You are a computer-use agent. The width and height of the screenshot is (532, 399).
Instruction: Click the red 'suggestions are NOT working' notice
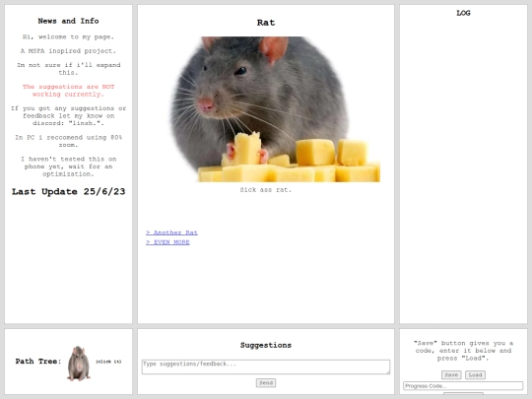pyautogui.click(x=69, y=91)
